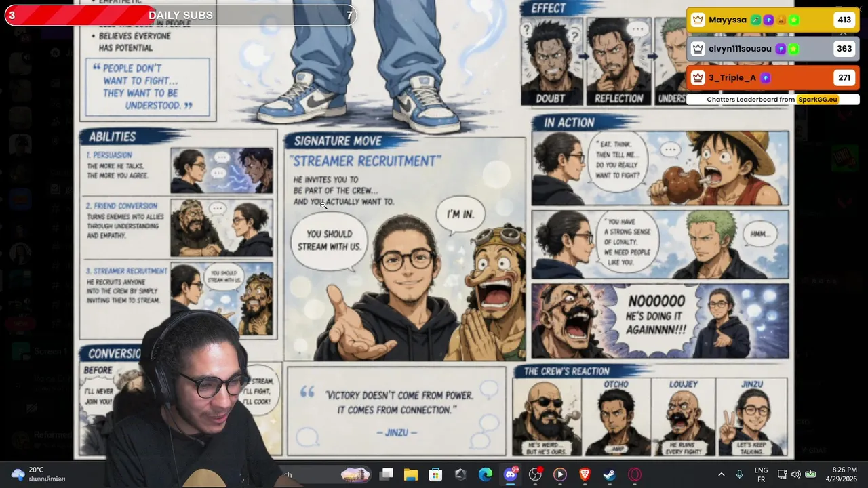
Task: Select 3_Triple_A leaderboard entry
Action: coord(773,77)
